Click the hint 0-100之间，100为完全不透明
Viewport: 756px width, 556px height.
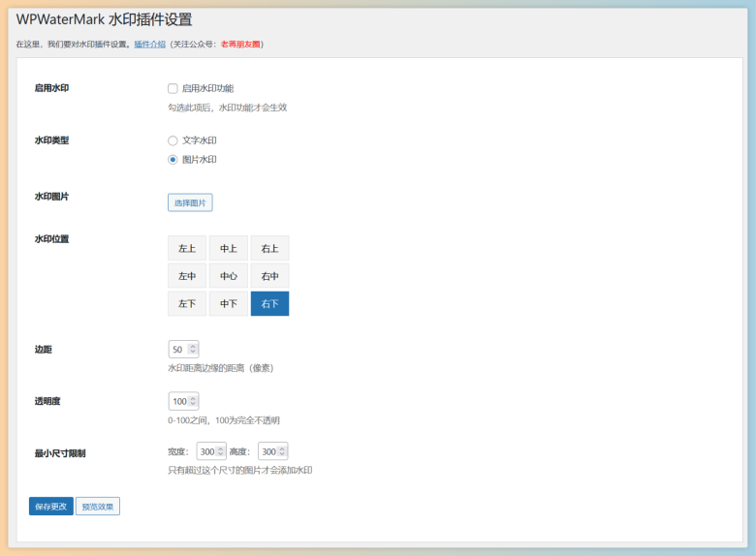pos(224,420)
